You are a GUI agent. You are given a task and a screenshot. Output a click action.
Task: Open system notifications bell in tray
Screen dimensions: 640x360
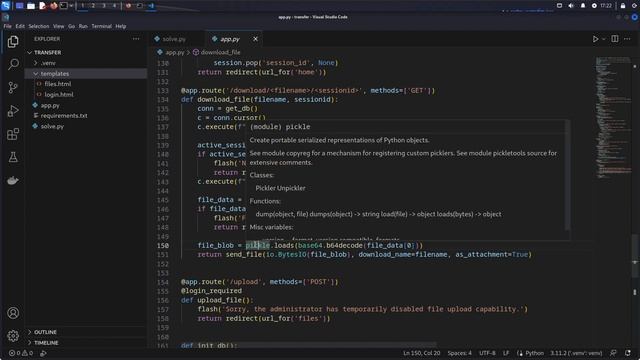pos(583,6)
